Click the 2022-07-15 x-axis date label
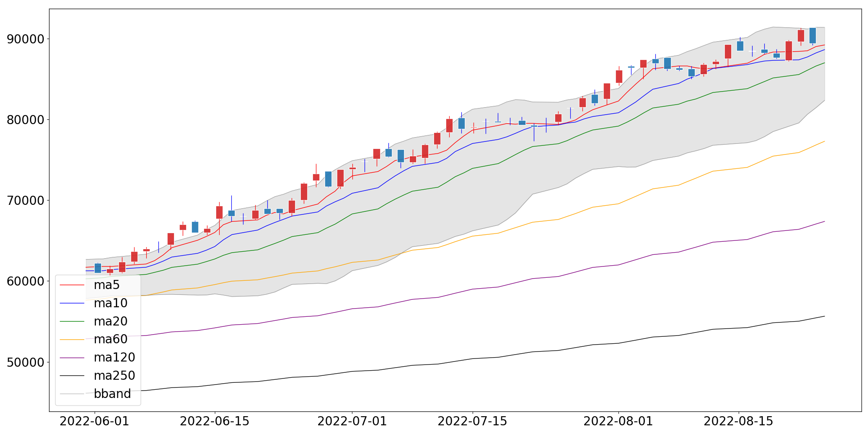The width and height of the screenshot is (868, 434). tap(472, 421)
